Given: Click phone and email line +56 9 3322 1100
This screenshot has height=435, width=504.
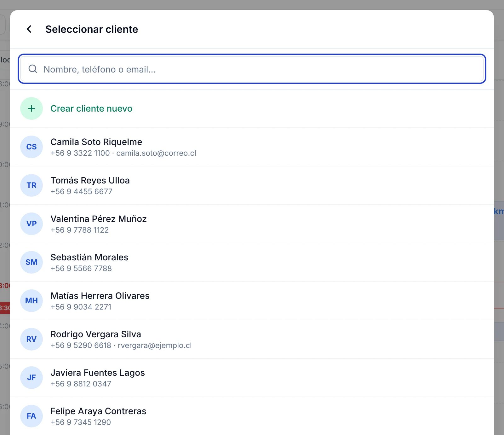Looking at the screenshot, I should pyautogui.click(x=123, y=153).
